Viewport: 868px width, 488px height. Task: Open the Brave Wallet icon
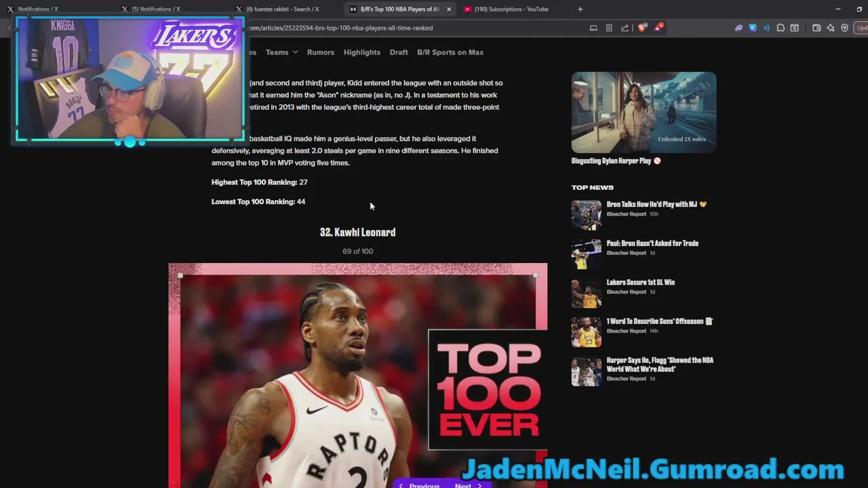click(816, 28)
